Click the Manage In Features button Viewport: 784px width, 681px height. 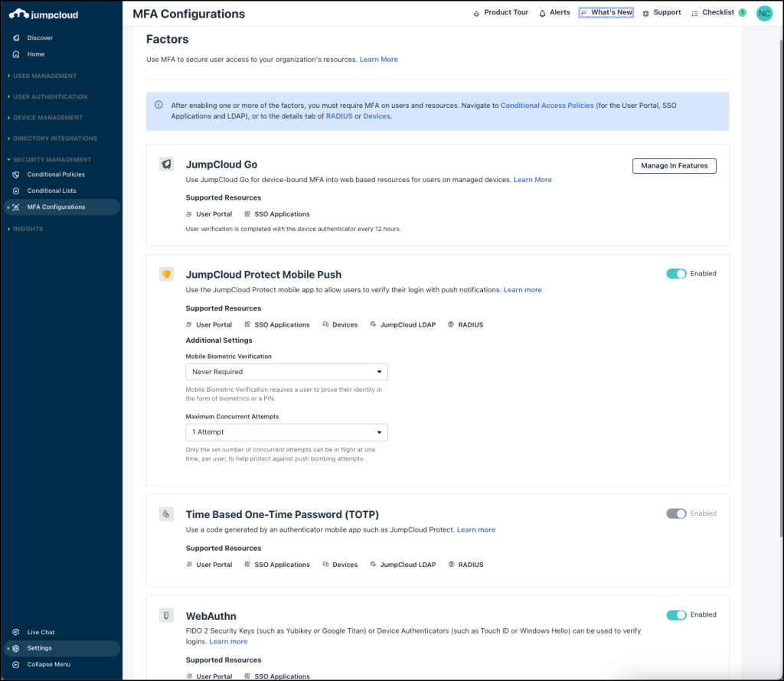(x=674, y=166)
